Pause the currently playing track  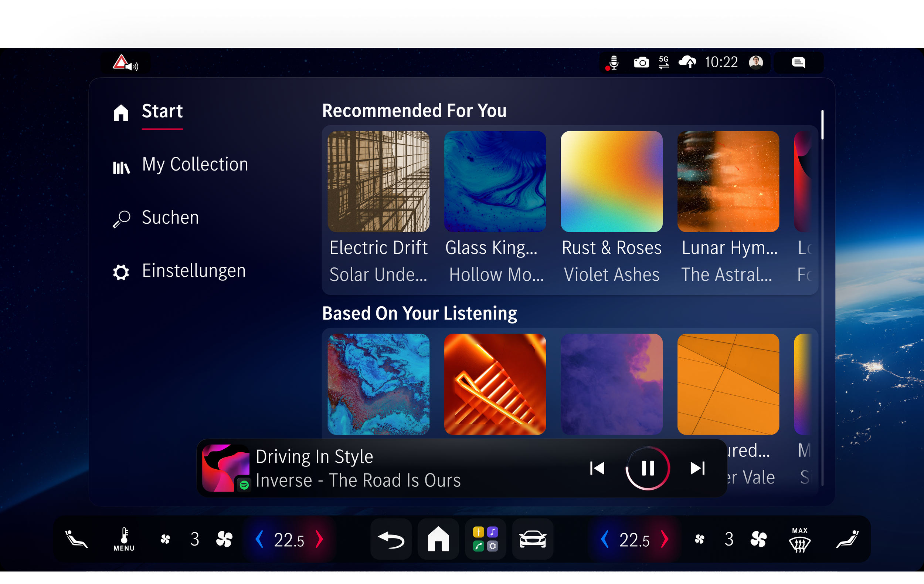pyautogui.click(x=648, y=468)
